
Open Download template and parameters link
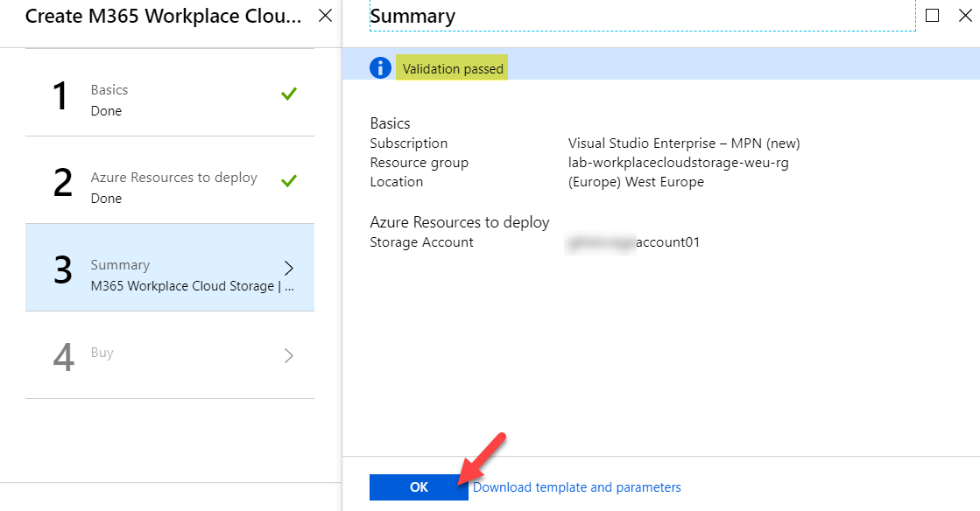point(576,487)
